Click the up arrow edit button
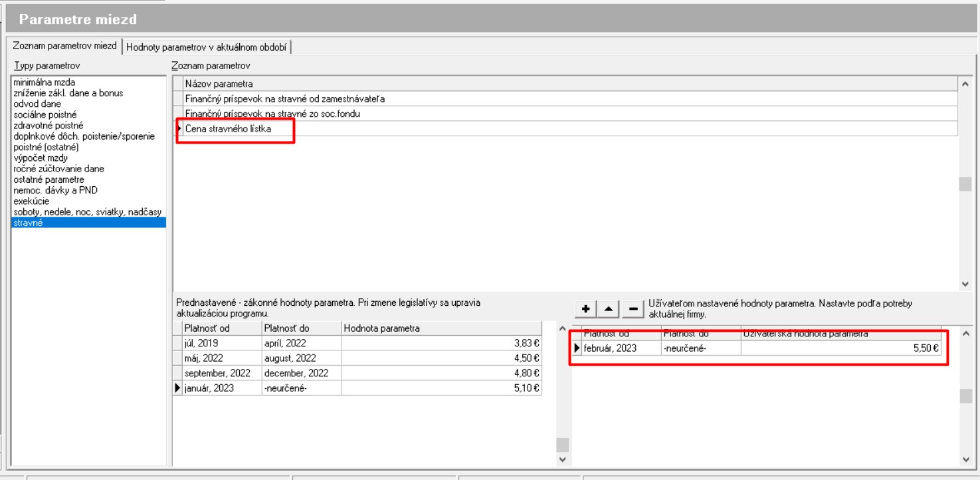 (x=609, y=308)
